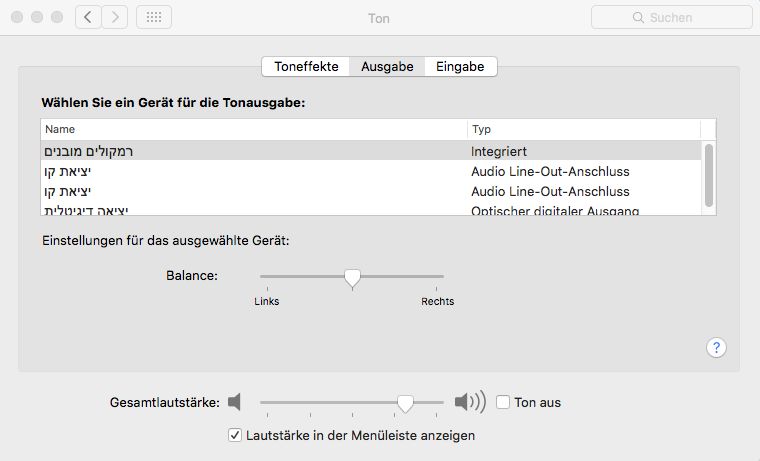This screenshot has height=461, width=760.
Task: Select the Integriert output device row
Action: (370, 151)
